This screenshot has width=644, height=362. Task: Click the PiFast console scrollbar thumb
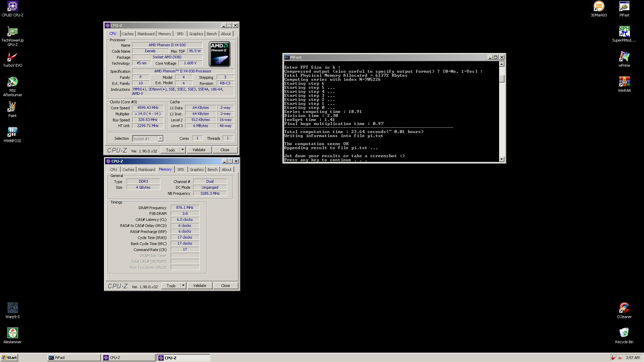click(x=502, y=79)
